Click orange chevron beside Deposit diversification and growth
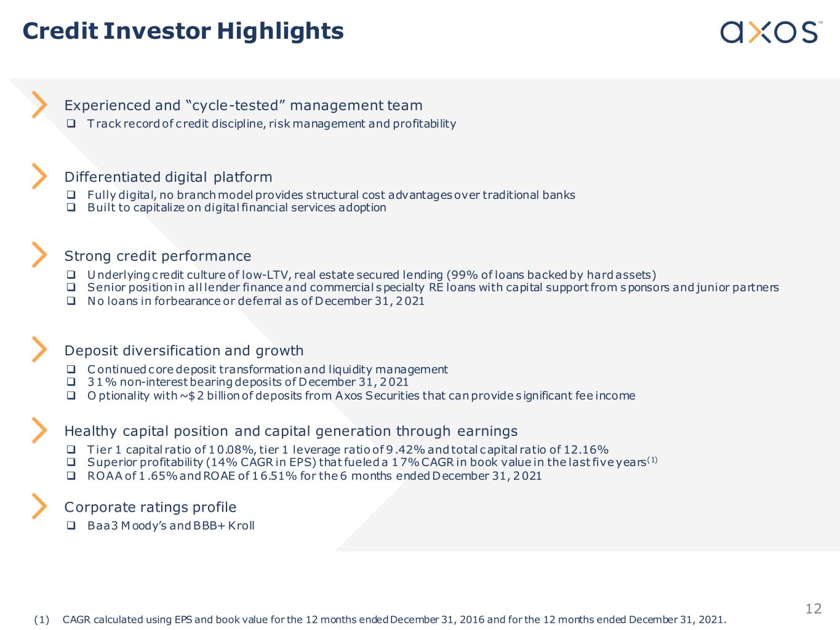840x630 pixels. point(39,349)
